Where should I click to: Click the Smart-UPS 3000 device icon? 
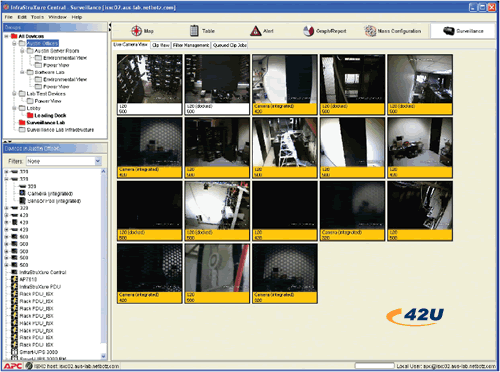pyautogui.click(x=15, y=352)
